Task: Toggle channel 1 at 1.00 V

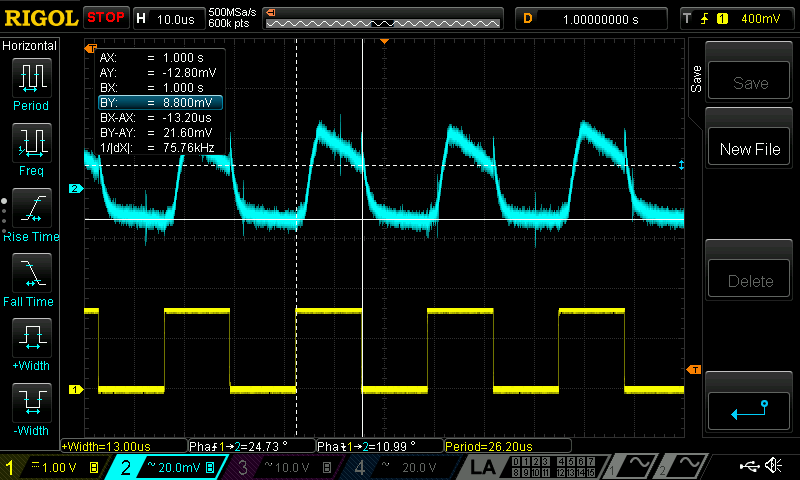Action: point(53,467)
